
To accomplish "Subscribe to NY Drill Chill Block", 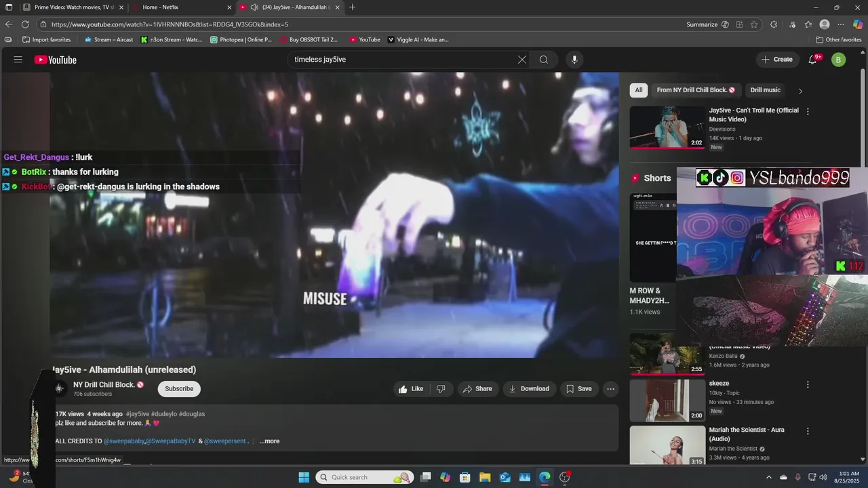I will point(179,389).
